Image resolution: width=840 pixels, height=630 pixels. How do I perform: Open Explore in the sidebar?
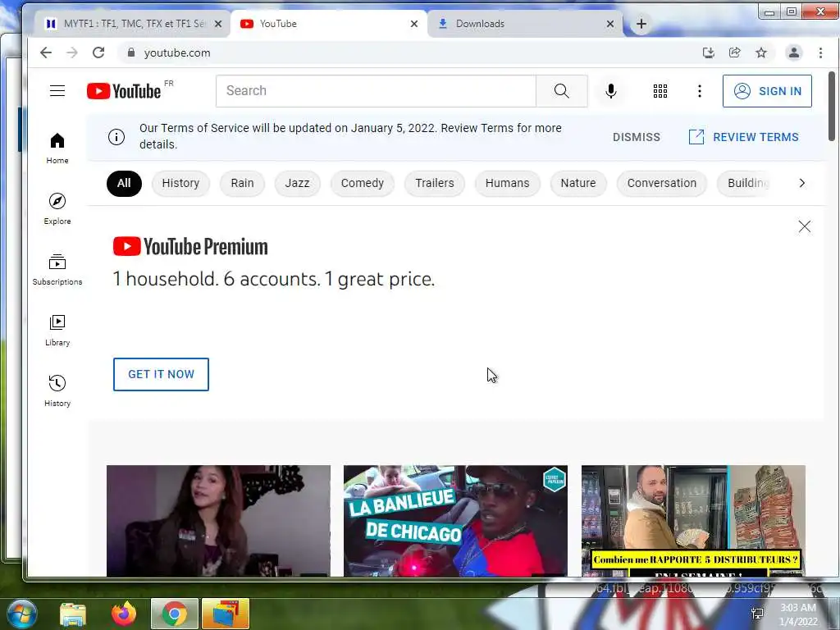57,209
